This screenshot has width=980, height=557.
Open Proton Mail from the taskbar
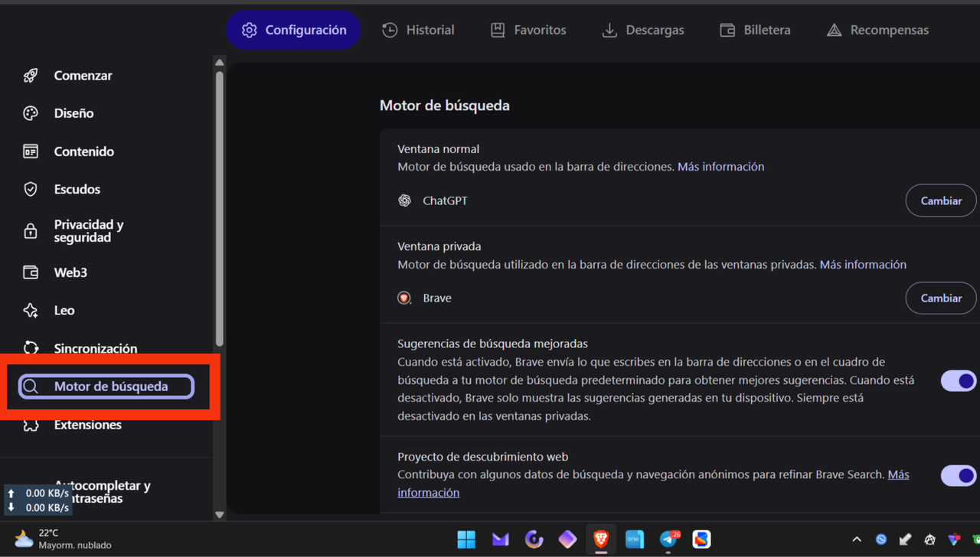pyautogui.click(x=500, y=539)
